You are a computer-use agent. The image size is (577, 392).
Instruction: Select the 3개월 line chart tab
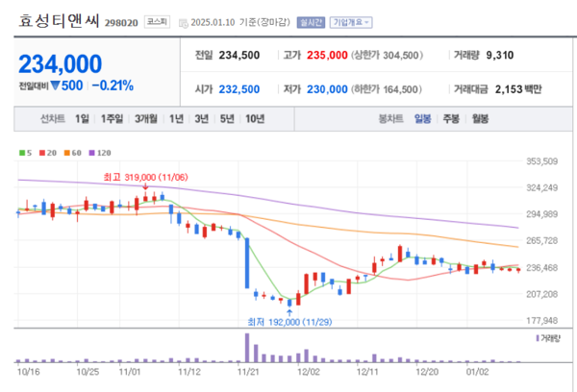[x=146, y=119]
